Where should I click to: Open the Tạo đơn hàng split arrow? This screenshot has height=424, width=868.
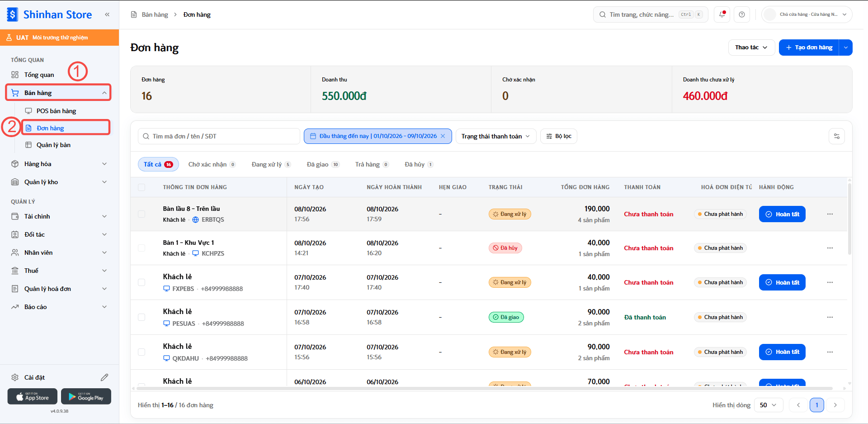(845, 48)
